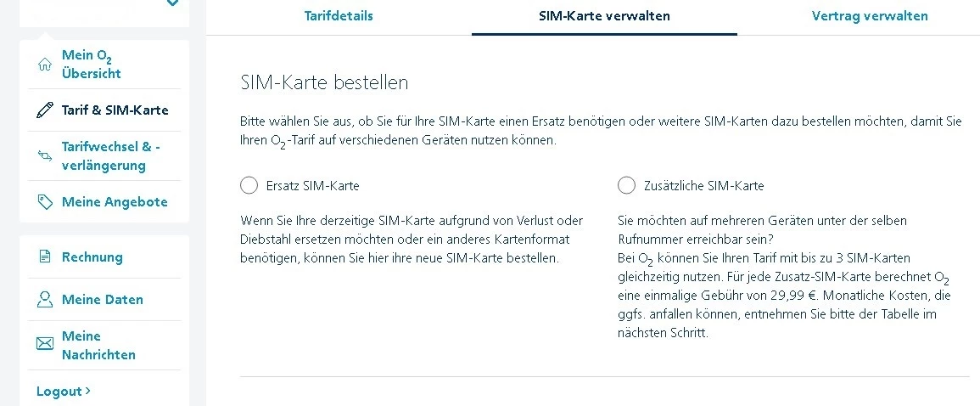Switch to the Tarifdetails tab

point(339,16)
